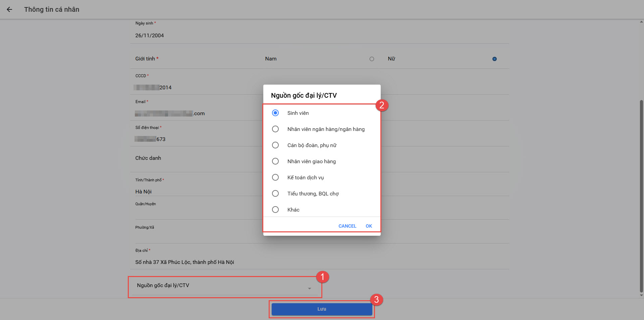The width and height of the screenshot is (644, 320).
Task: Click the back arrow icon
Action: (9, 9)
